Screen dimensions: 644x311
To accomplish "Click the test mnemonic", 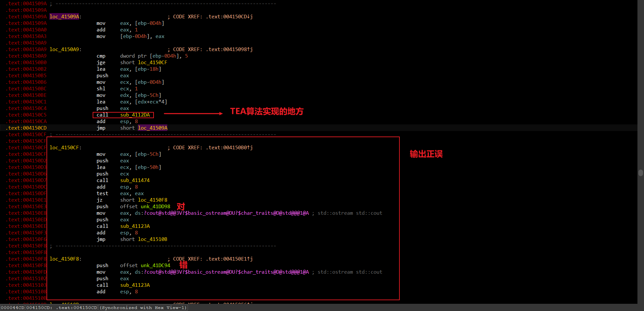I will point(102,193).
